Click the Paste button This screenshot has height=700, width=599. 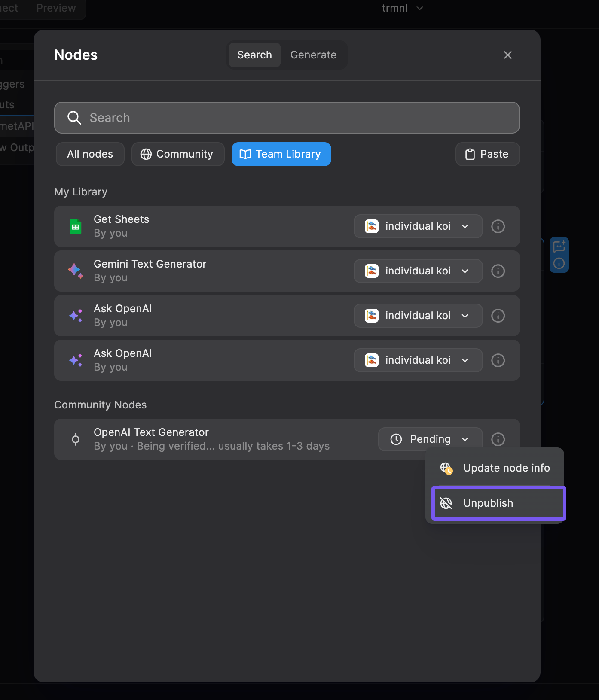pos(488,154)
